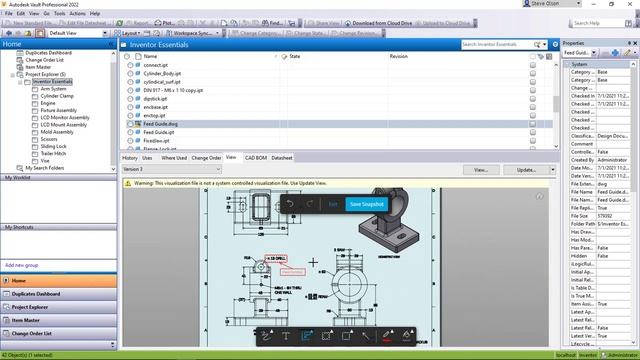The width and height of the screenshot is (640, 360).
Task: Open the Steve Olson user dropdown
Action: point(578,3)
